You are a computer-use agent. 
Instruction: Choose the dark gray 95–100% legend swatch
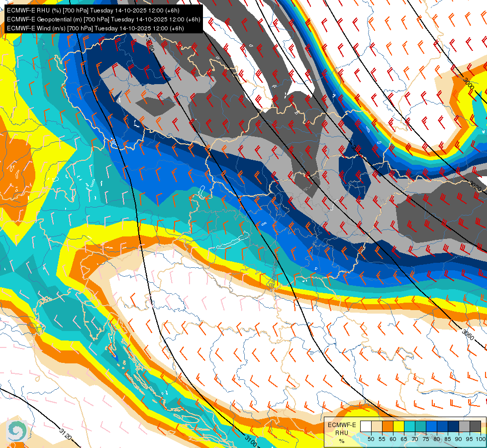coord(475,426)
